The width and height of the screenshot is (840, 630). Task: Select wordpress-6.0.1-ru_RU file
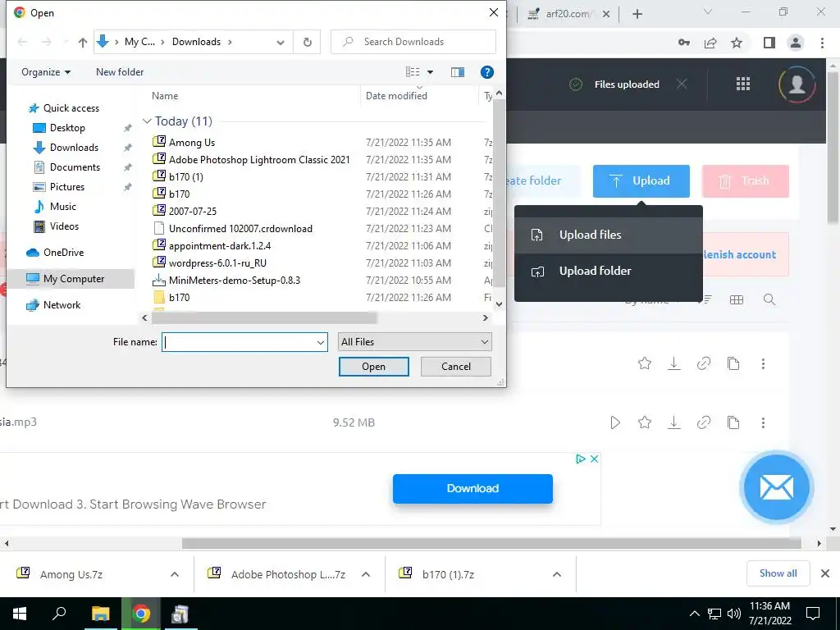217,263
